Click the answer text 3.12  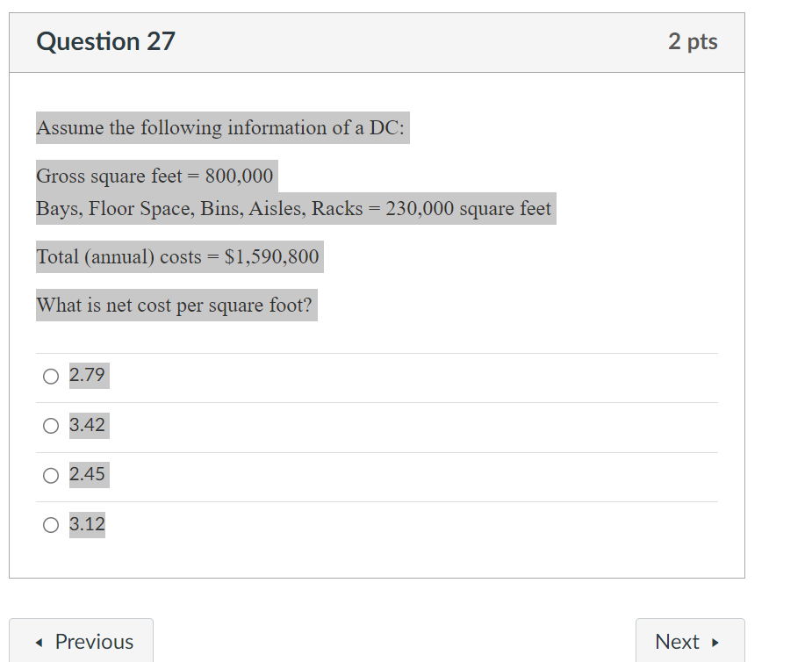pos(87,523)
